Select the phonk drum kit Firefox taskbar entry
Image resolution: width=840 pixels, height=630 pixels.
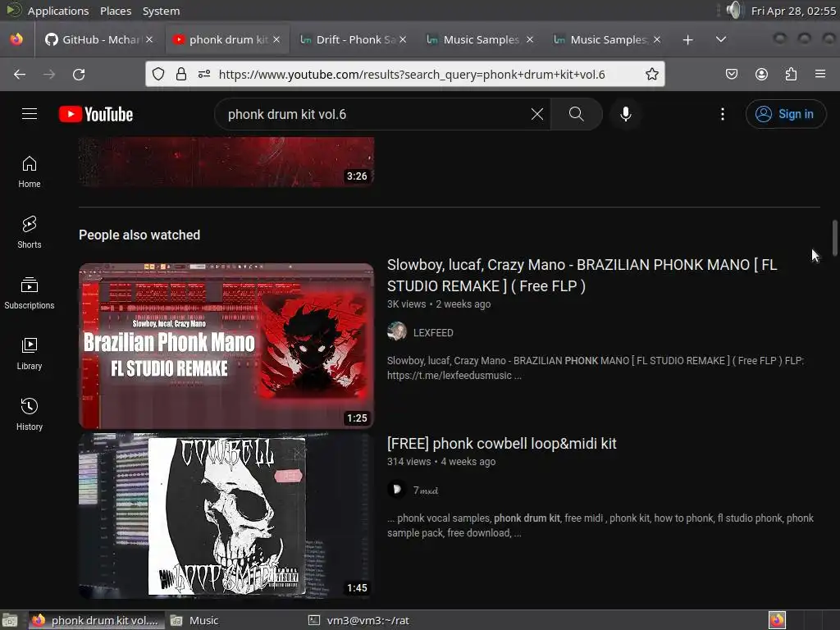pyautogui.click(x=97, y=620)
